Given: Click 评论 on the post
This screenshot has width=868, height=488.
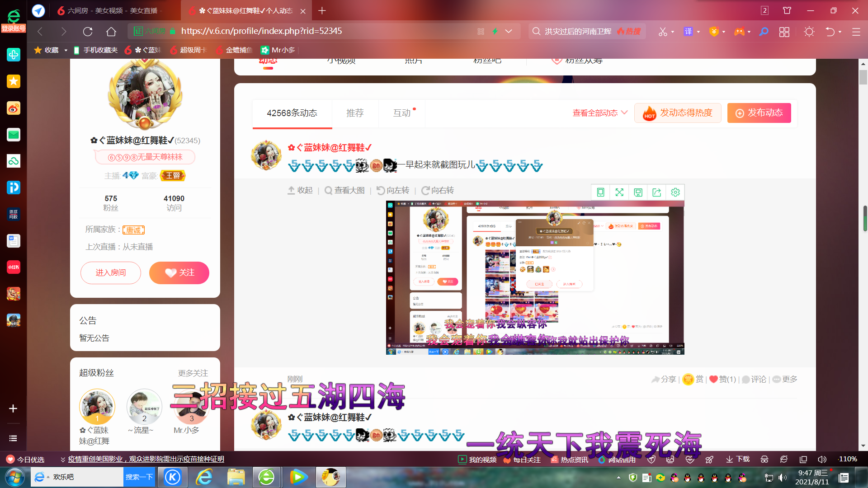Looking at the screenshot, I should click(754, 380).
